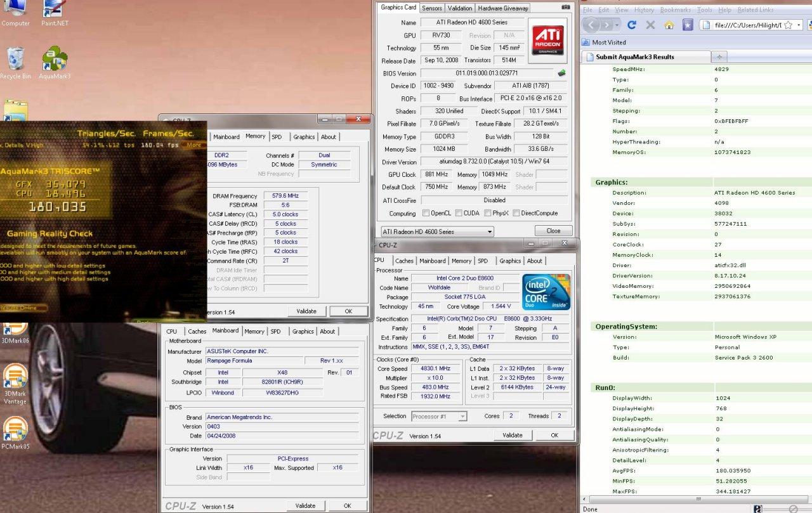
Task: Reload the page in the browser
Action: pyautogui.click(x=632, y=25)
